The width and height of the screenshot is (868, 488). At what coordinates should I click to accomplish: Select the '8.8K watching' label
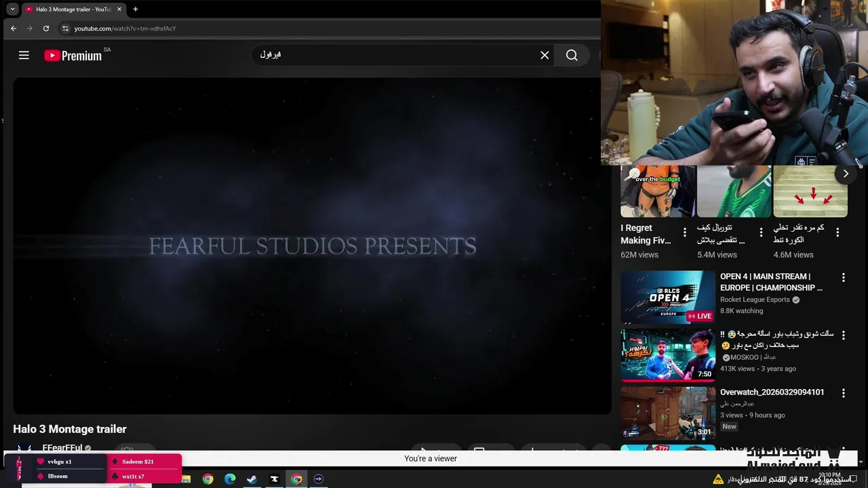741,311
